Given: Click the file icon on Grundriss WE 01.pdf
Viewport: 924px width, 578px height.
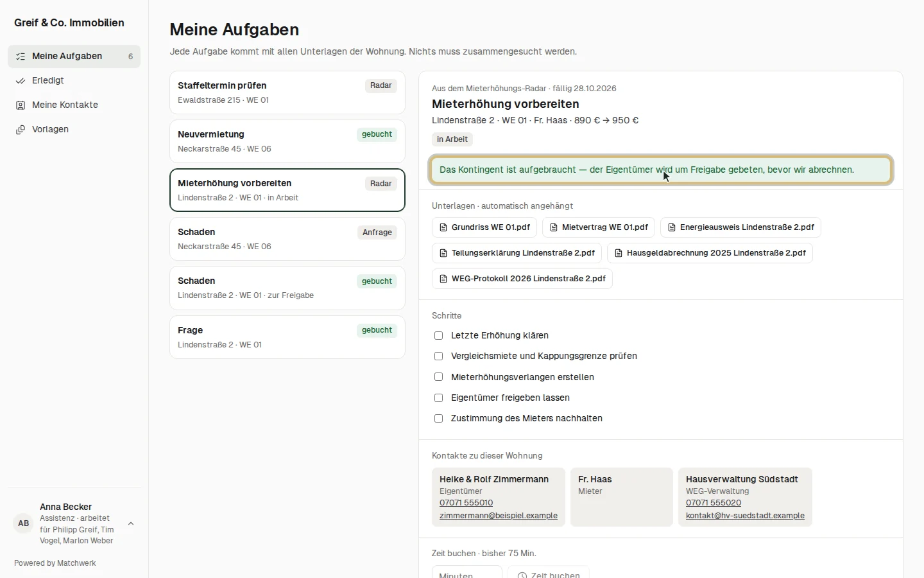Looking at the screenshot, I should [443, 227].
